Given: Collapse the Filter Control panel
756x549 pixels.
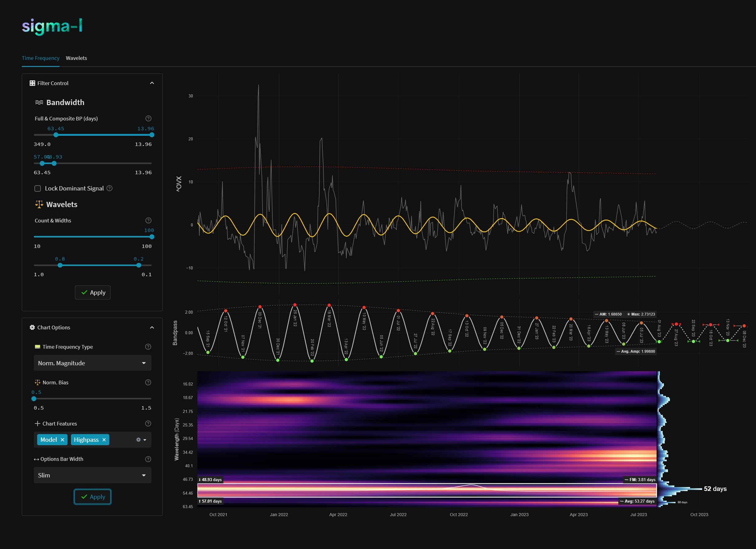Looking at the screenshot, I should click(152, 83).
